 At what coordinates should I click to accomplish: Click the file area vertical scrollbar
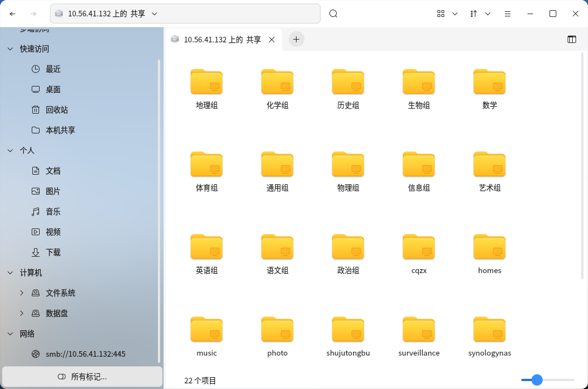click(582, 165)
